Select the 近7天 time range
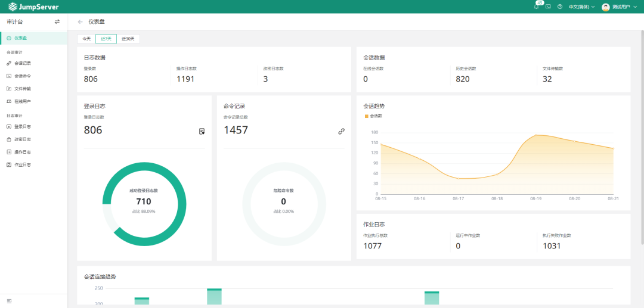 106,39
